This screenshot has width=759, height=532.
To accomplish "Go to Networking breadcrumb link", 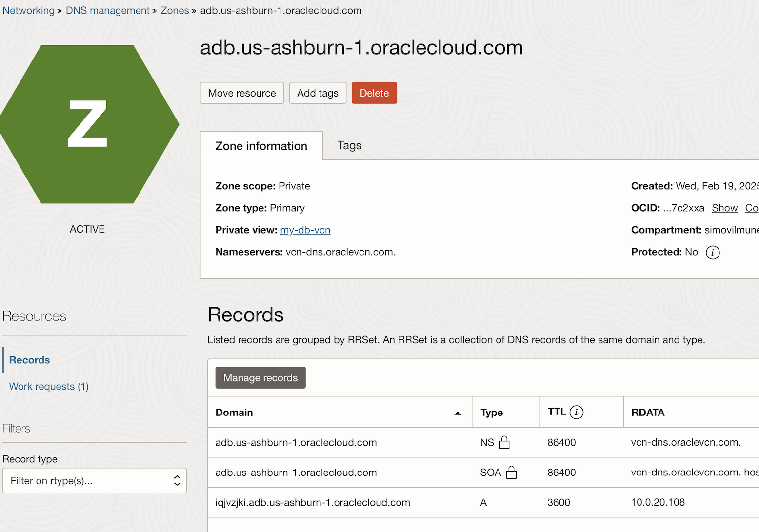I will [x=29, y=10].
